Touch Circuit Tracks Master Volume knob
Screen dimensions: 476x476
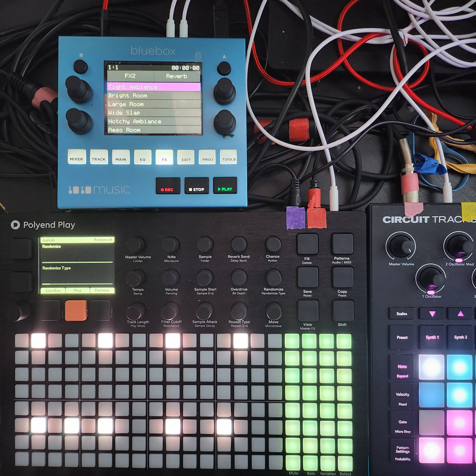(x=401, y=246)
